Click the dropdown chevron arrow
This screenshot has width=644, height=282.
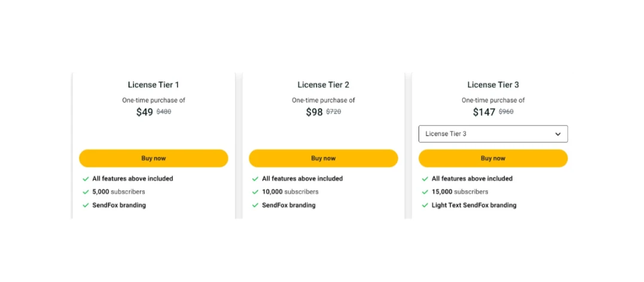click(x=558, y=134)
